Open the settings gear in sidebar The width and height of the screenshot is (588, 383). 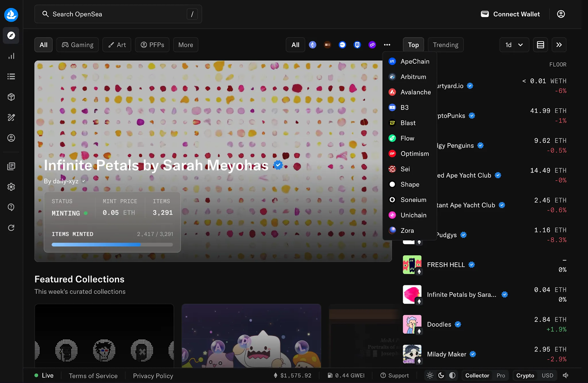(11, 187)
